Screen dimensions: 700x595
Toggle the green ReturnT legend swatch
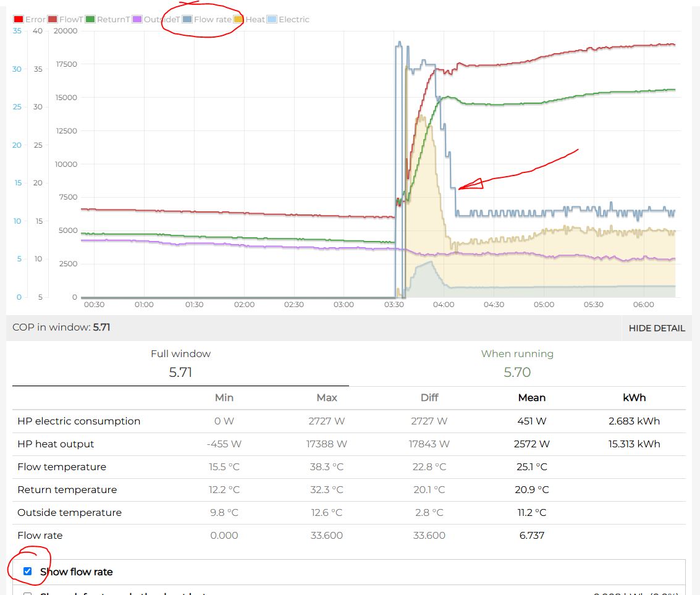pos(90,20)
